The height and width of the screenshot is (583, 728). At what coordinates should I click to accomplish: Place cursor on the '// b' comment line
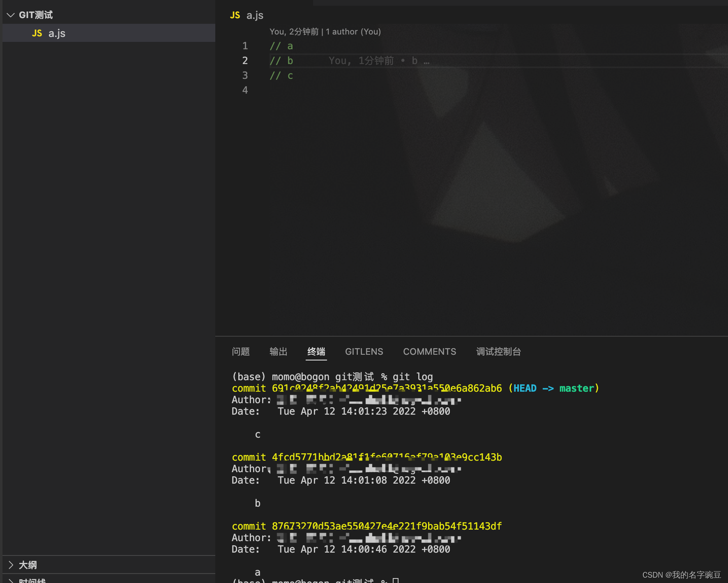[x=281, y=61]
